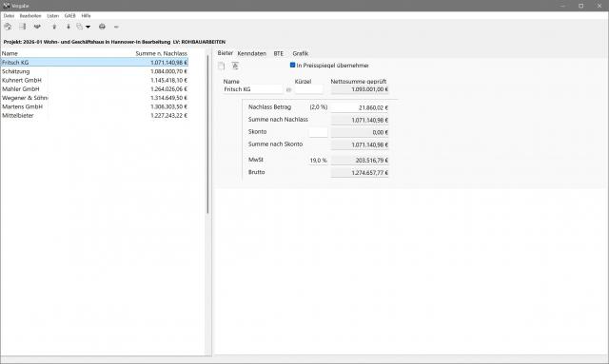Click the printer icon in the toolbar
The image size is (609, 364).
102,27
